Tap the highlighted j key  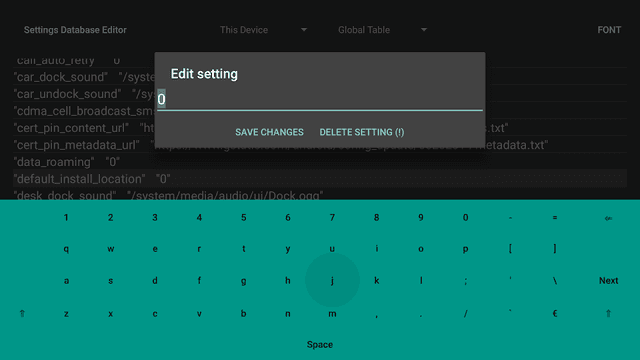click(x=332, y=280)
